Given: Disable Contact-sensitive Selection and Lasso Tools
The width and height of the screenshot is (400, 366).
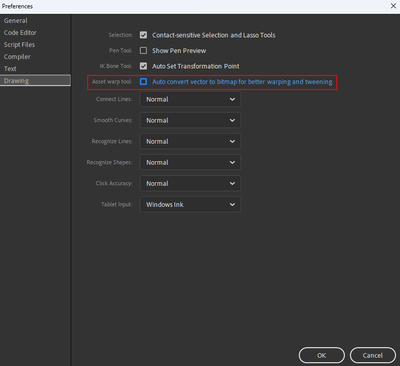Looking at the screenshot, I should (x=143, y=35).
